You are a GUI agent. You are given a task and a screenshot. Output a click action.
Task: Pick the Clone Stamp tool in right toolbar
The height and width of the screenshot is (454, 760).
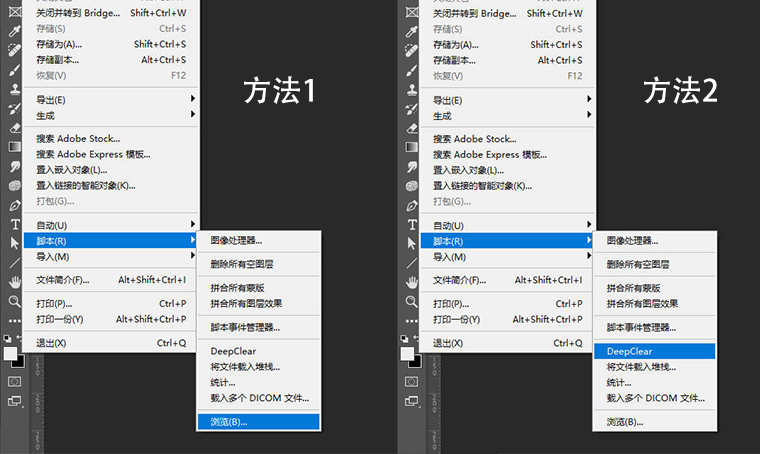click(x=411, y=89)
